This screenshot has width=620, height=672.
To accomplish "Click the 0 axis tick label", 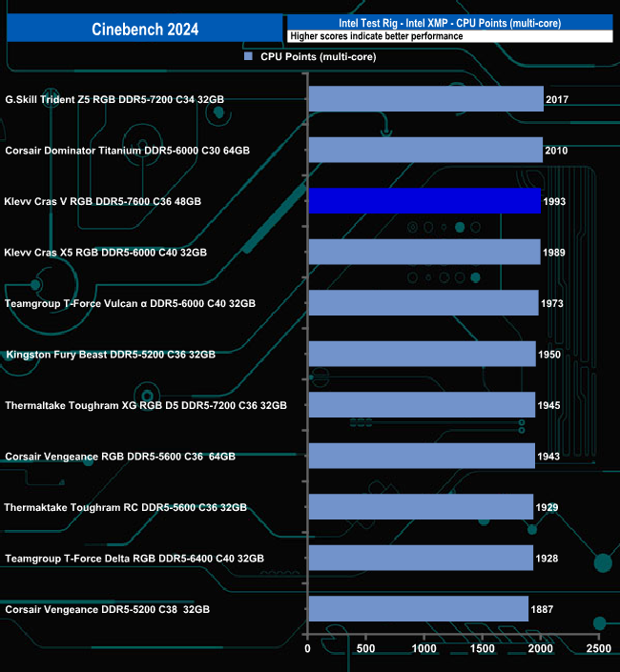I will click(307, 648).
